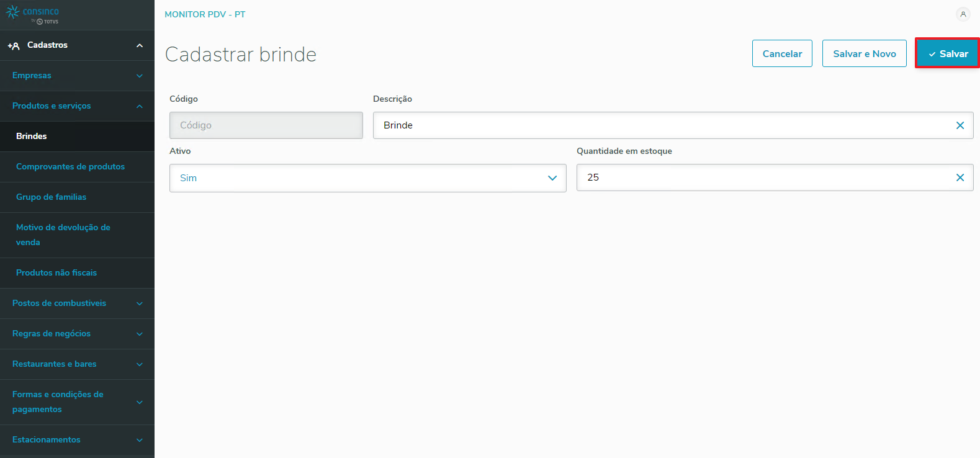This screenshot has width=980, height=458.
Task: Click MONITOR PDV - PT breadcrumb
Action: click(205, 14)
